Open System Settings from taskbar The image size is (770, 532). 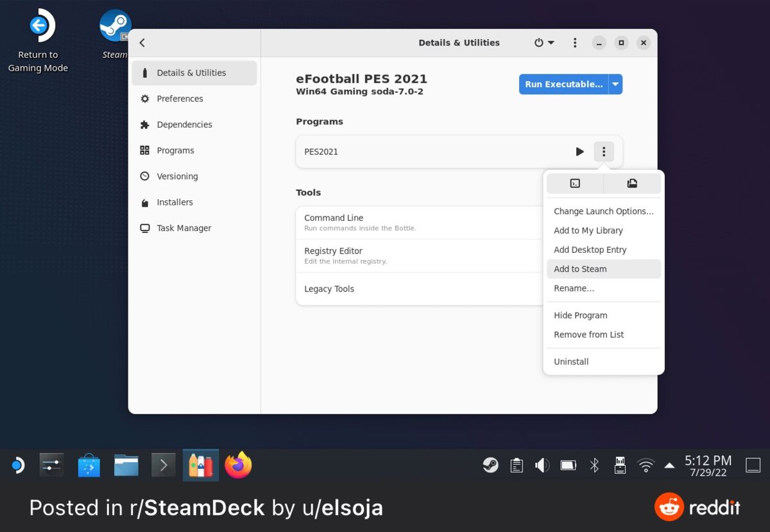pos(51,465)
